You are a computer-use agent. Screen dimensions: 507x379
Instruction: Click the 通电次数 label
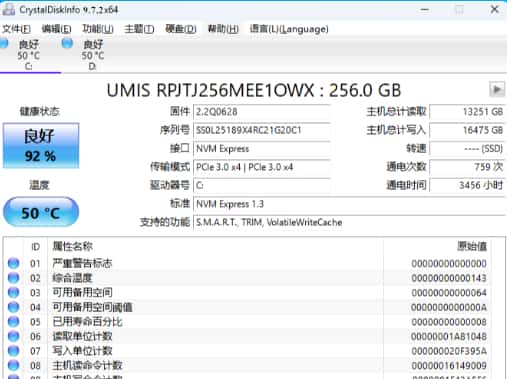coord(406,167)
